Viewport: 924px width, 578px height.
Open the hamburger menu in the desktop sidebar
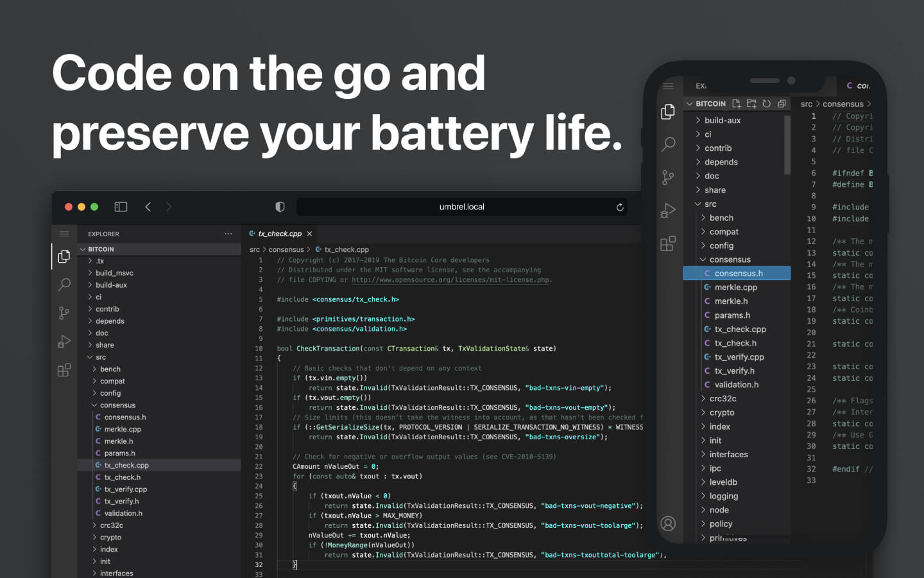(64, 234)
